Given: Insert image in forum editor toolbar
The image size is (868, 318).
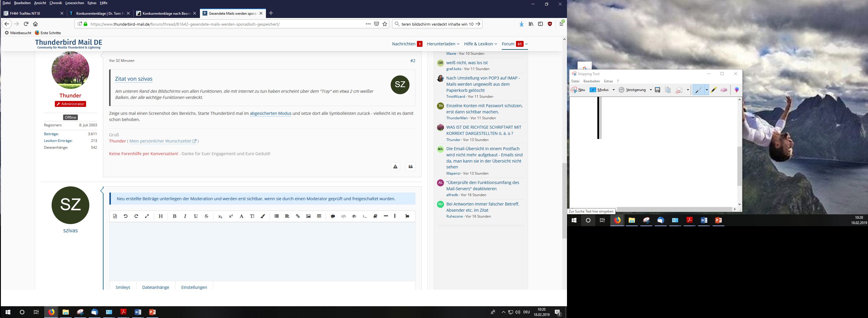Looking at the screenshot, I should coord(308,216).
